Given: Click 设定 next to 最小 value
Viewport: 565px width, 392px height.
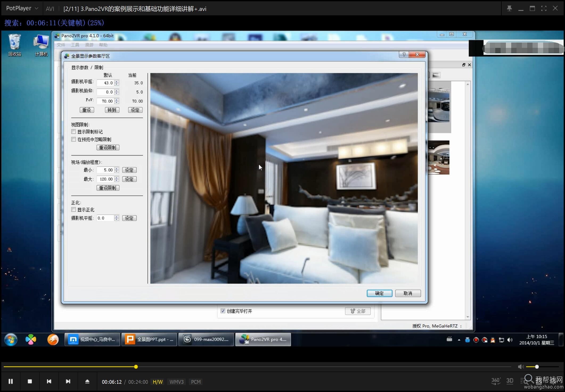Looking at the screenshot, I should (x=129, y=170).
